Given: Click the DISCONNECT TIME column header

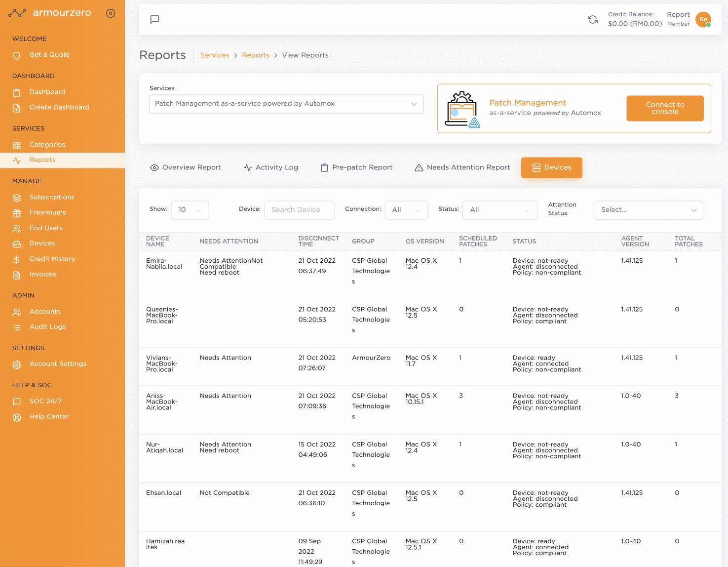Looking at the screenshot, I should (x=319, y=241).
